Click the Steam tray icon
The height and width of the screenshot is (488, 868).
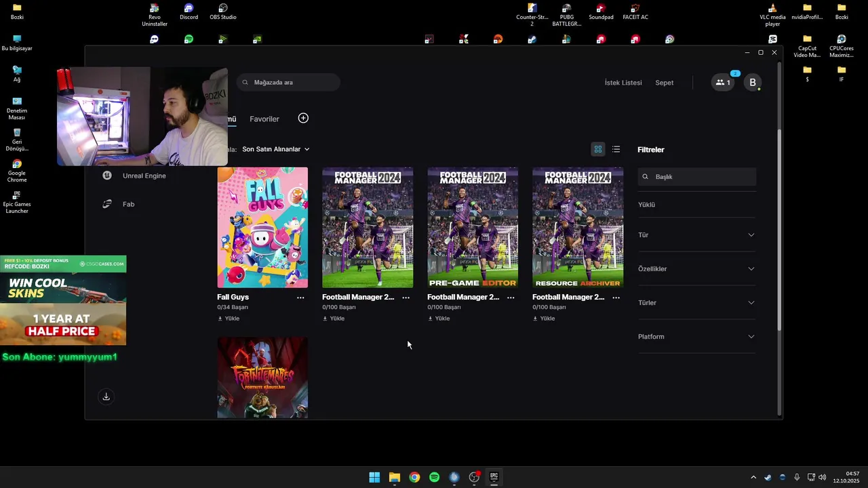(x=768, y=477)
